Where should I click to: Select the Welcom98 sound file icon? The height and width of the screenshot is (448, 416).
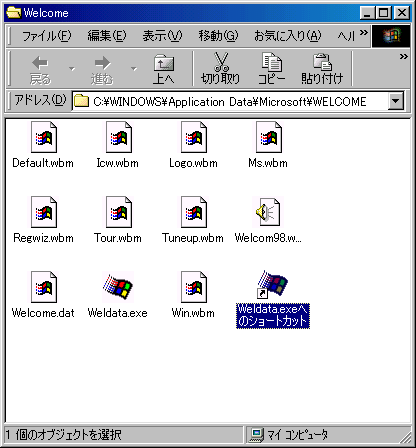(268, 212)
